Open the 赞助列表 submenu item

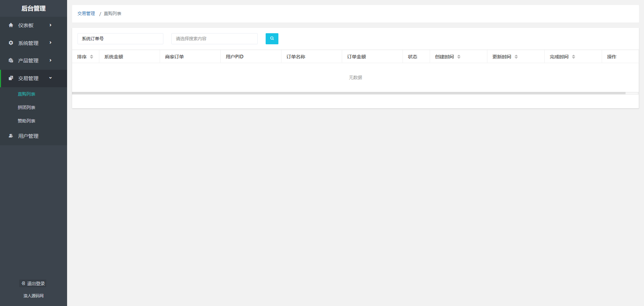26,121
